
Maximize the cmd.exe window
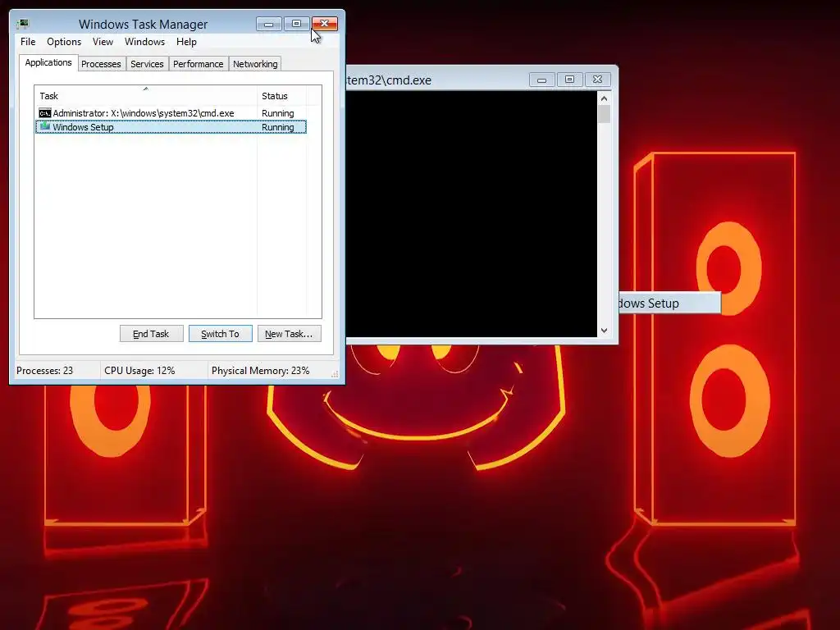(x=569, y=80)
